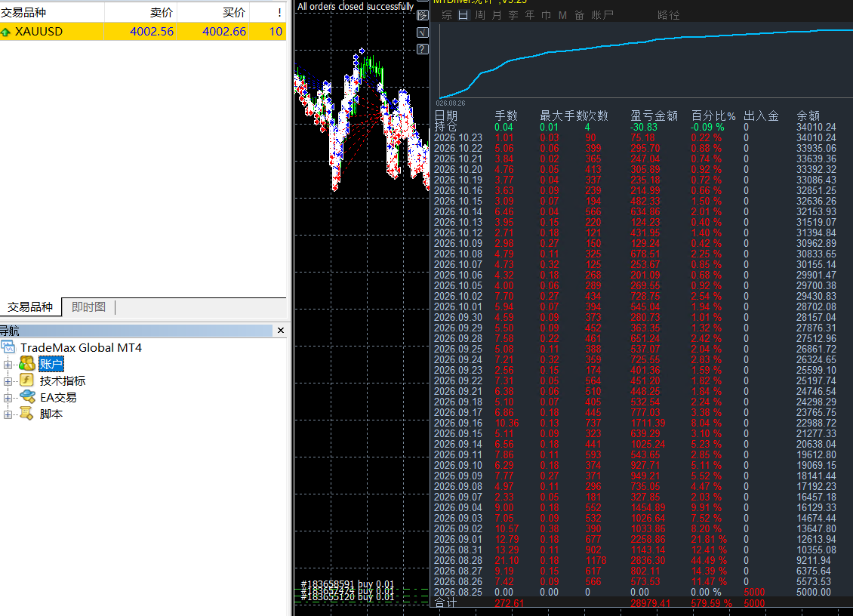The height and width of the screenshot is (616, 853).
Task: Select the XAUUSD symbol name
Action: click(x=38, y=32)
